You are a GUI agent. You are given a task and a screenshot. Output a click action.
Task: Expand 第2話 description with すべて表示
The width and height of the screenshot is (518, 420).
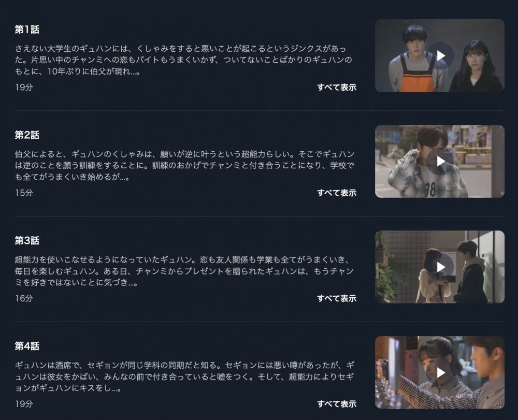[337, 193]
